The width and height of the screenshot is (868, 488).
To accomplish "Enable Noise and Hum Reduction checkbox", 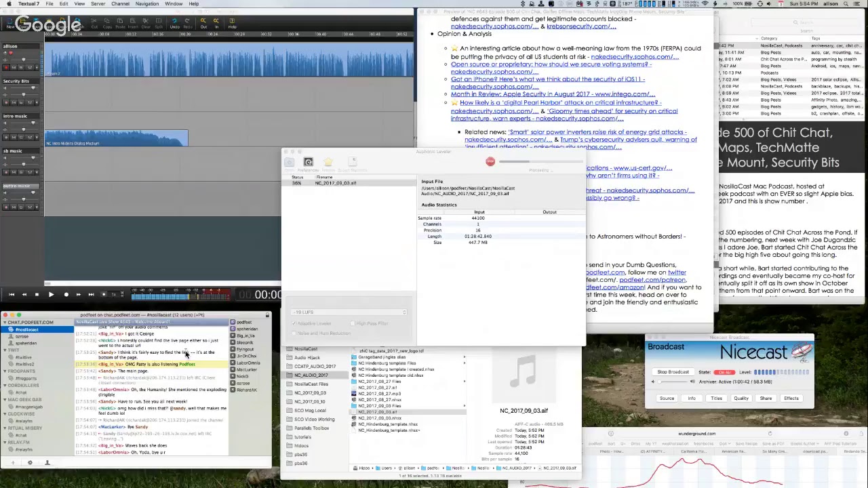I will tap(294, 333).
